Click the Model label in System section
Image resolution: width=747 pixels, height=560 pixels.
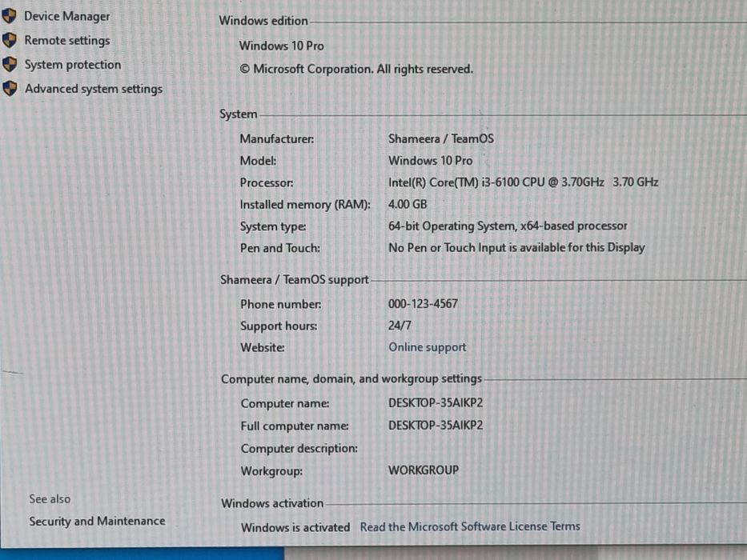point(259,161)
